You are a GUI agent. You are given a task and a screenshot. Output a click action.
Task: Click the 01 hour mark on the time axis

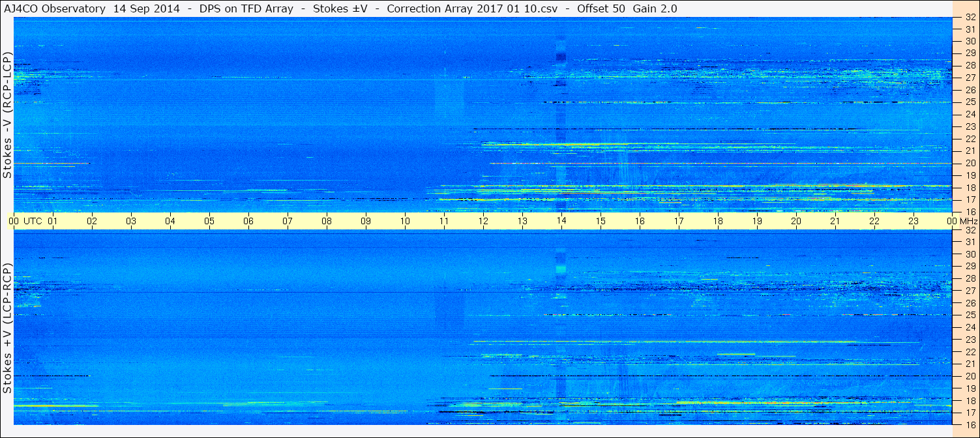point(53,221)
